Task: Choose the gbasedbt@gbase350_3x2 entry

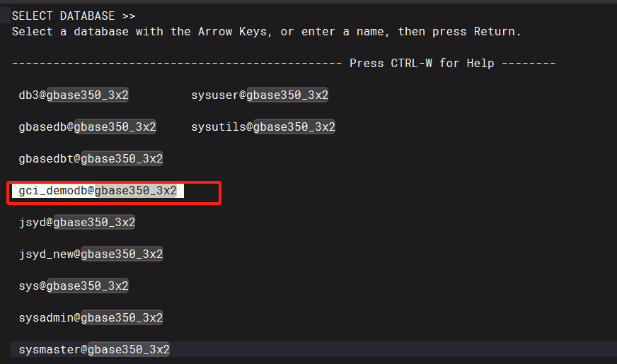Action: pos(91,159)
